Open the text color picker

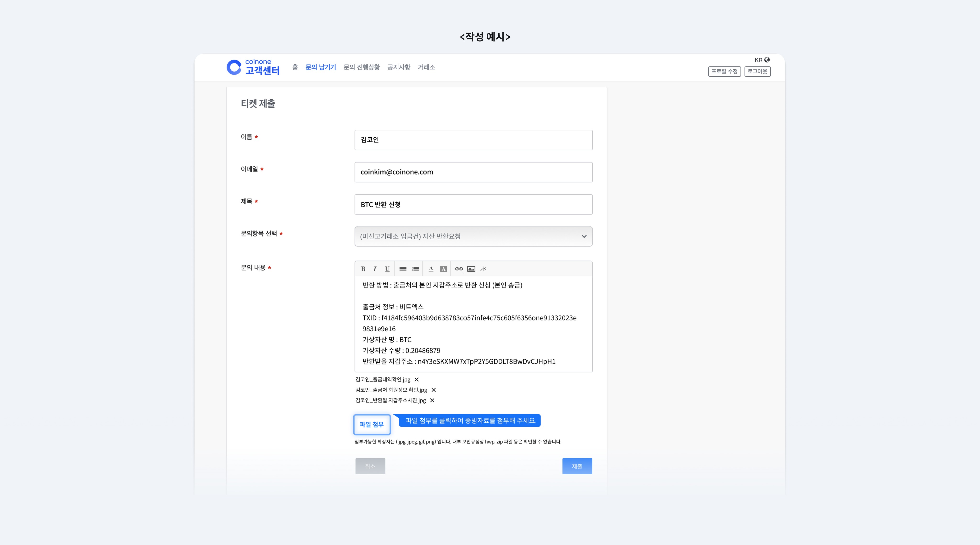[431, 269]
